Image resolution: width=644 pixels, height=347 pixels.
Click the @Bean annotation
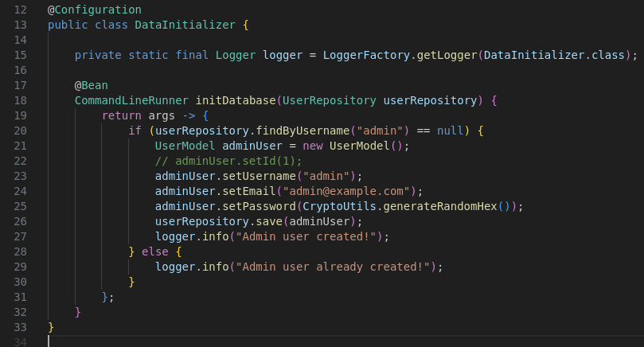91,85
